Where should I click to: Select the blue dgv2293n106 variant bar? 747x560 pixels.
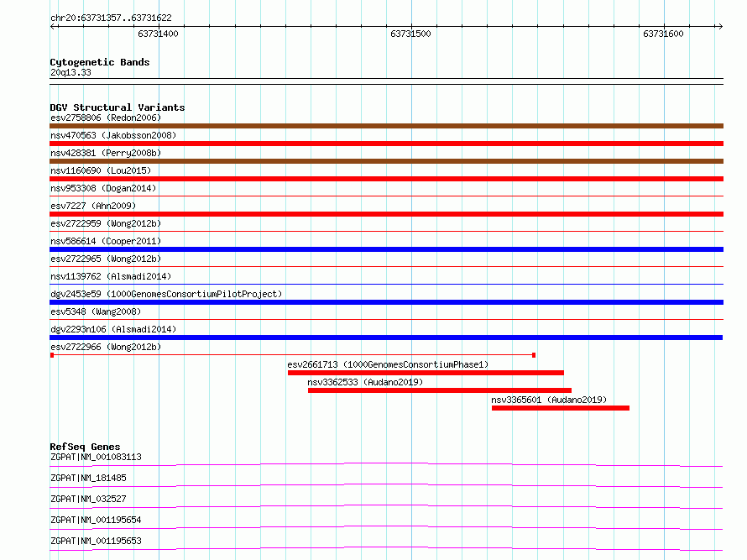pos(386,338)
